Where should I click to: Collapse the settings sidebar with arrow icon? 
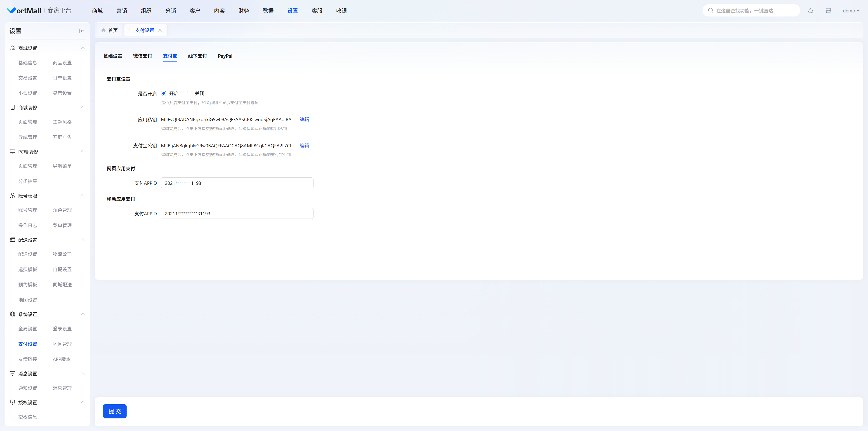81,31
